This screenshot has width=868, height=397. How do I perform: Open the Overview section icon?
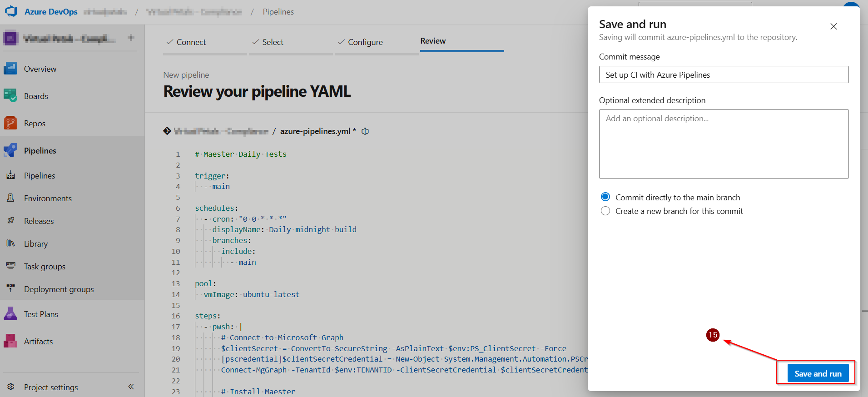(10, 69)
